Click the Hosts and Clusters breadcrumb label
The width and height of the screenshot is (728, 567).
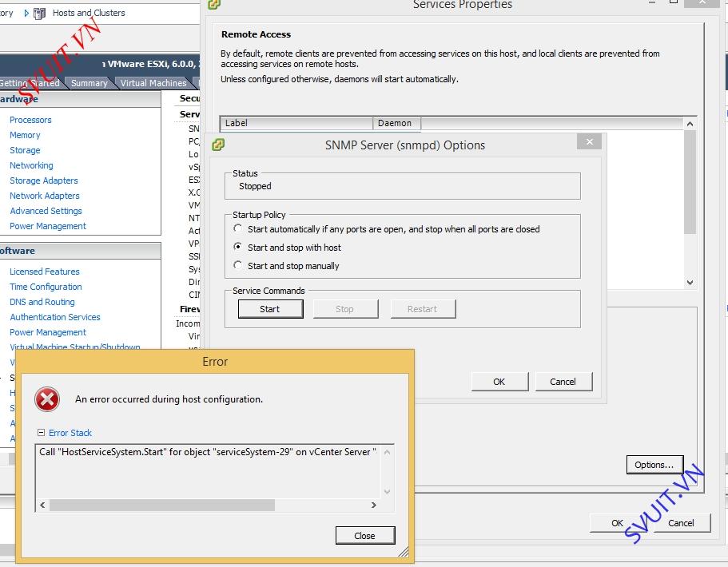pos(89,13)
